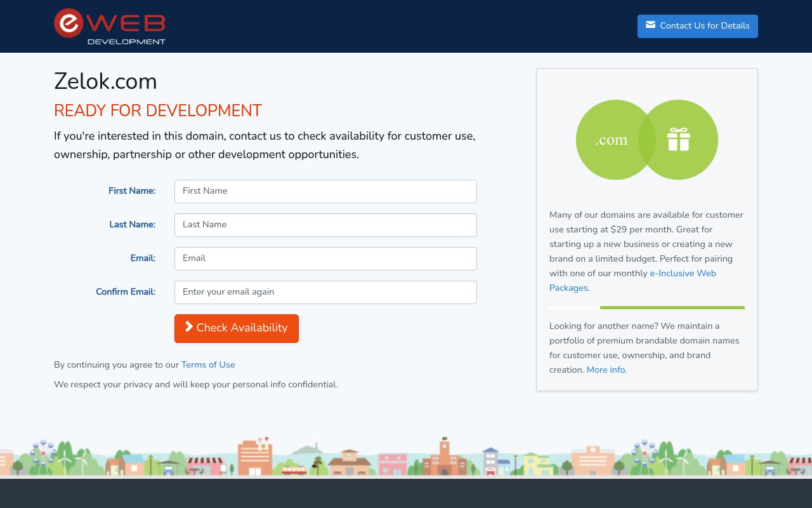Focus the First Name input field
The height and width of the screenshot is (508, 812).
tap(325, 191)
